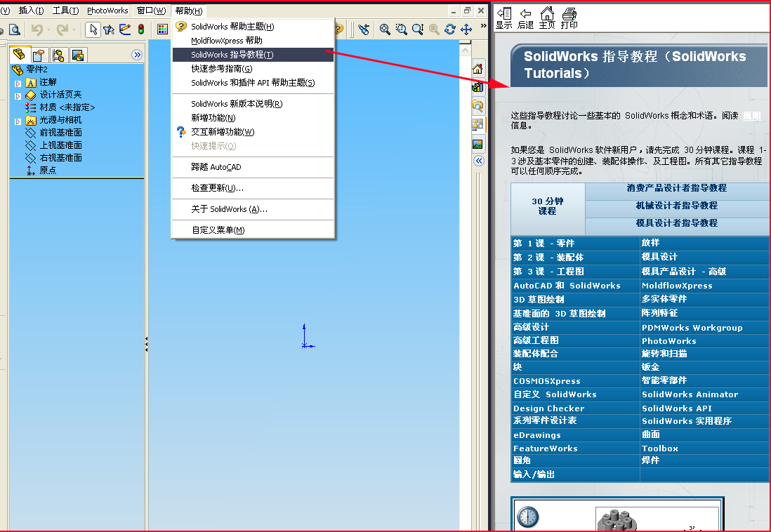This screenshot has width=771, height=532.
Task: Click the traffic light Rebuild icon
Action: [x=141, y=29]
